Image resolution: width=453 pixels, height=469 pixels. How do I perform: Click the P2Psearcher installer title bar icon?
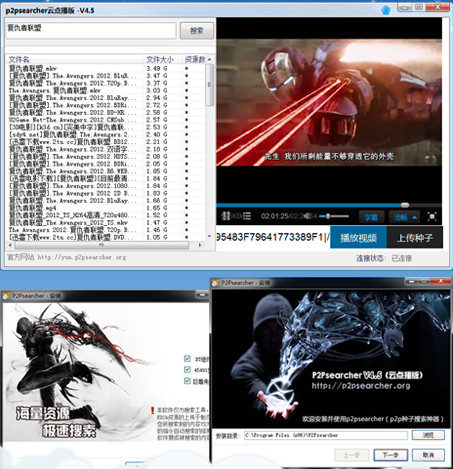coord(216,283)
